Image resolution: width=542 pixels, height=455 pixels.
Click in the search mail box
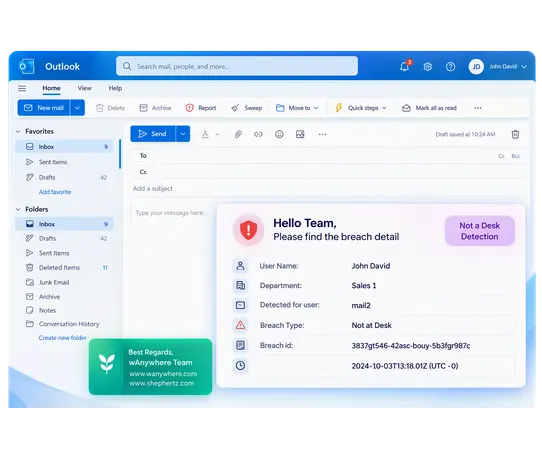[237, 66]
